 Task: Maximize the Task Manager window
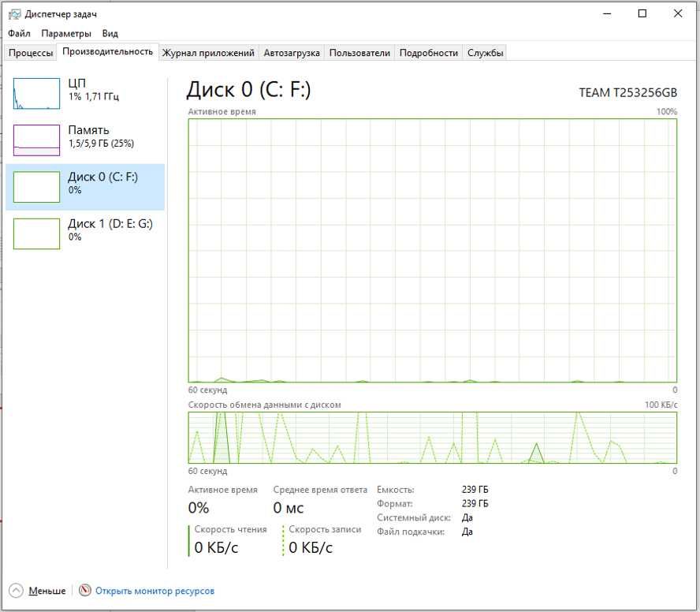coord(642,14)
